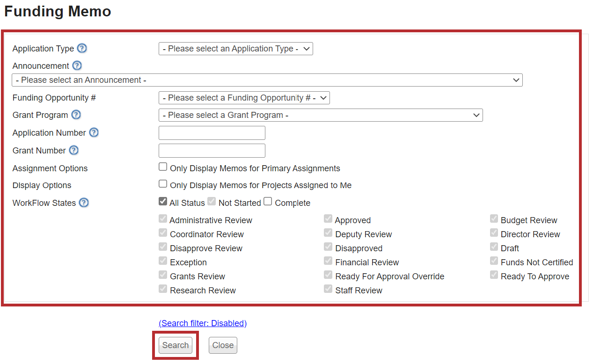Open Funding Opportunity # dropdown
This screenshot has height=364, width=593.
pos(244,98)
